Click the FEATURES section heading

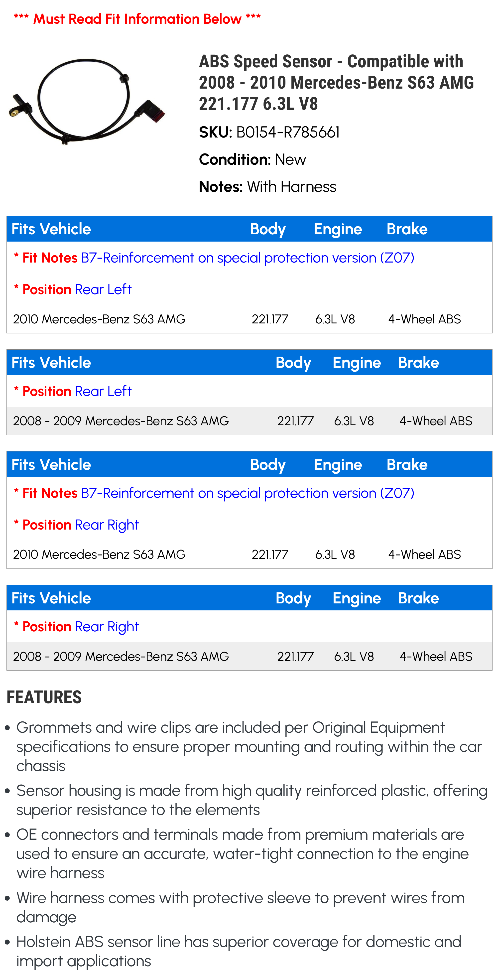(x=44, y=697)
